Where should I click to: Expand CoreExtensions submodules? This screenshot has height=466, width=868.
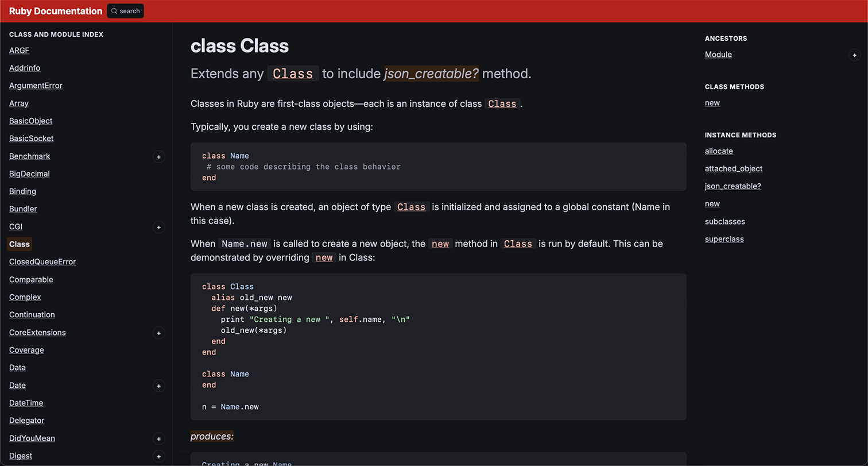pyautogui.click(x=159, y=333)
